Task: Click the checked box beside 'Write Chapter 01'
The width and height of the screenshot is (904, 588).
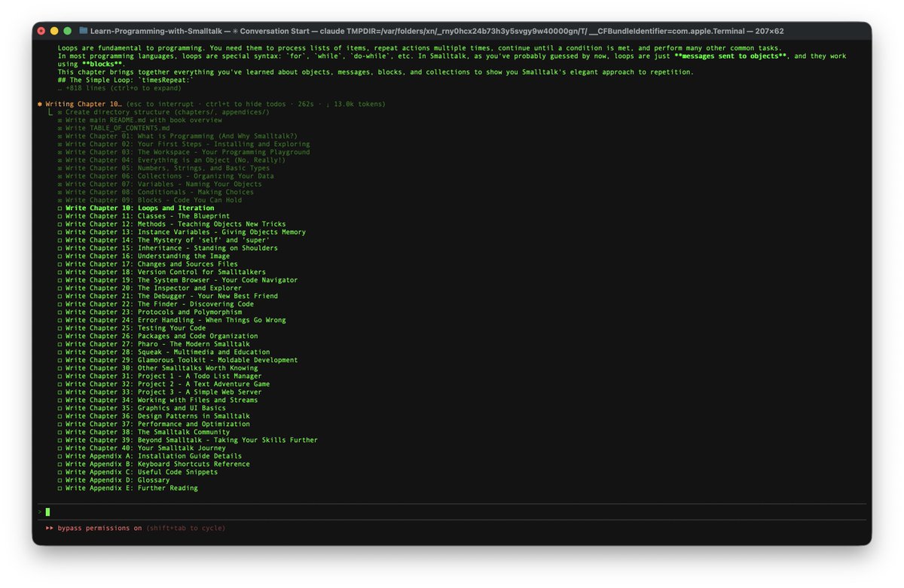Action: click(x=60, y=136)
